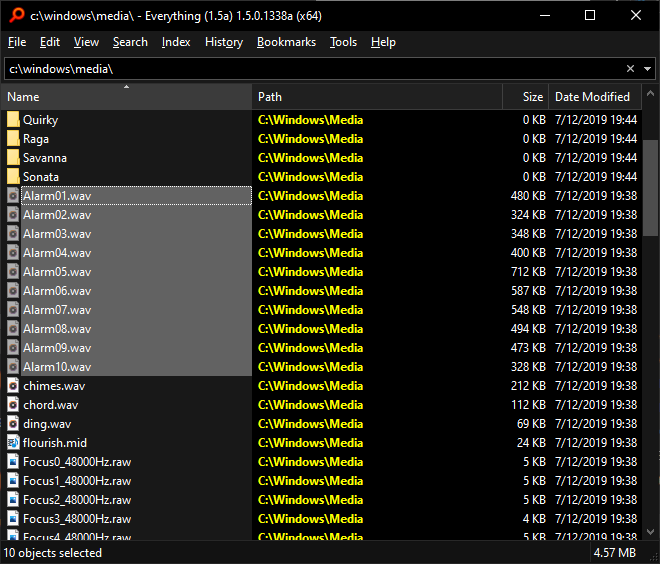Select the Savanna folder name
660x564 pixels.
tap(45, 158)
